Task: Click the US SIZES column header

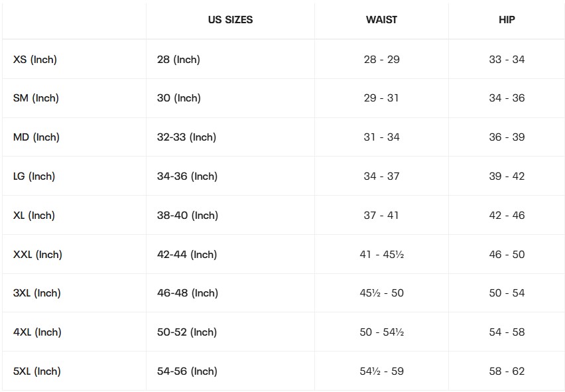Action: (230, 20)
